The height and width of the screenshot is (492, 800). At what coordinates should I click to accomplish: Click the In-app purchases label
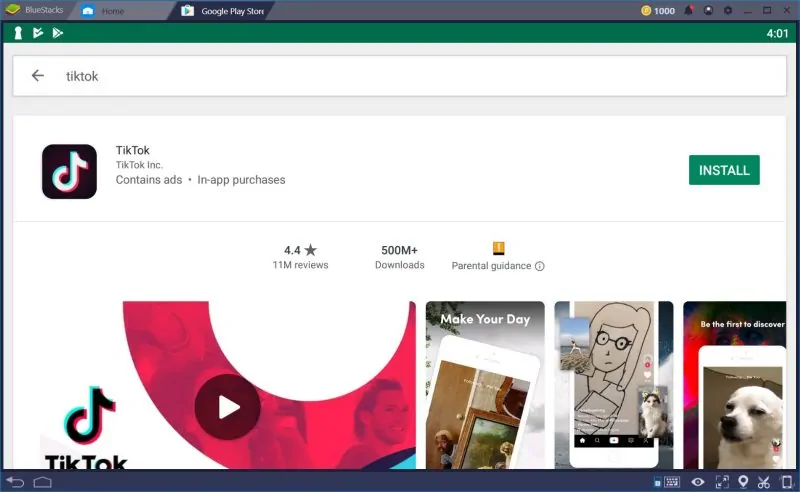(241, 180)
